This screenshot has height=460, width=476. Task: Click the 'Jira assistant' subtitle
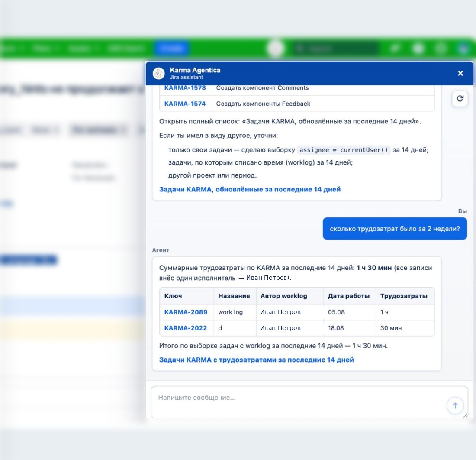pyautogui.click(x=187, y=77)
